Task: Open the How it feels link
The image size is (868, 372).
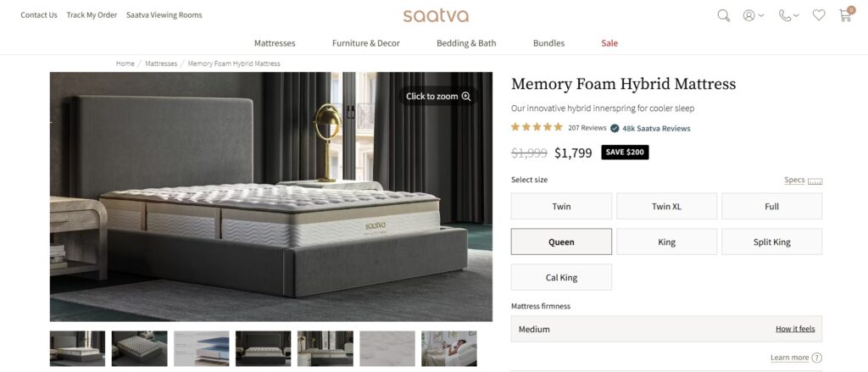Action: pos(795,329)
